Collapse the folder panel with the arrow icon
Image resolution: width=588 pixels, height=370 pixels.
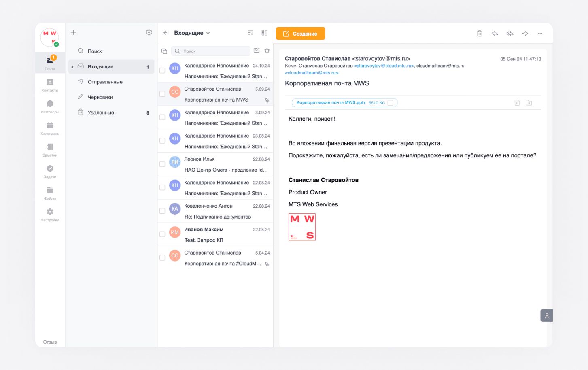click(166, 33)
